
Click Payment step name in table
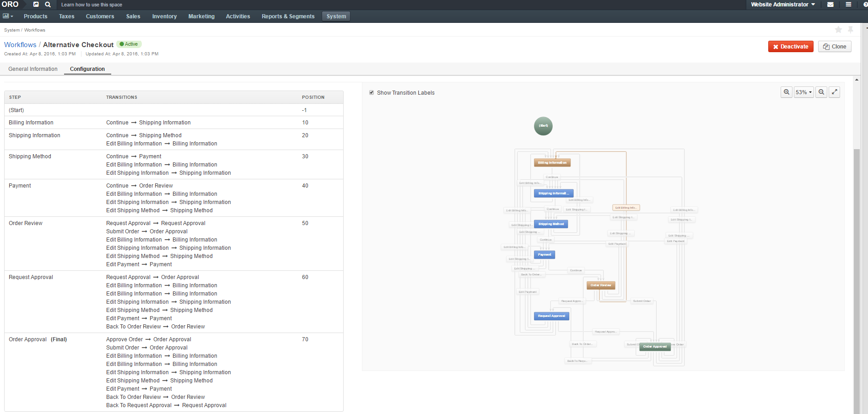pyautogui.click(x=20, y=186)
